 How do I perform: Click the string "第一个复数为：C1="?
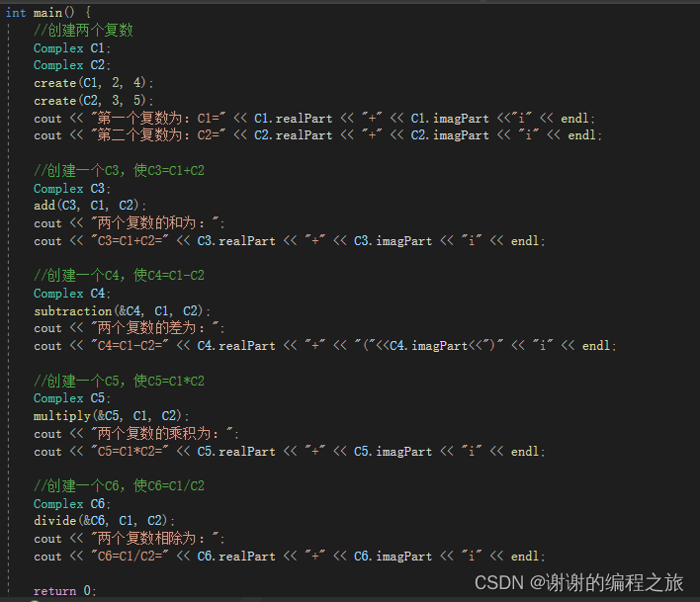pos(158,118)
